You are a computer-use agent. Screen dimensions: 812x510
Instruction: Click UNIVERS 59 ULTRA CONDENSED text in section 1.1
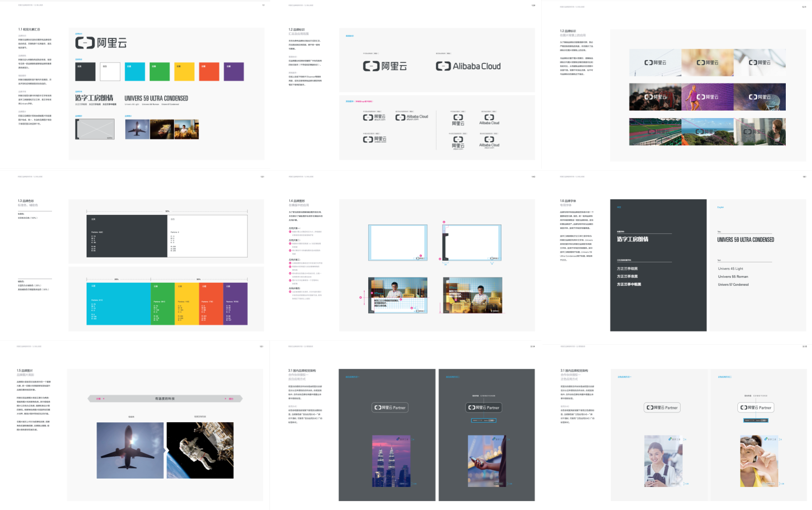156,98
